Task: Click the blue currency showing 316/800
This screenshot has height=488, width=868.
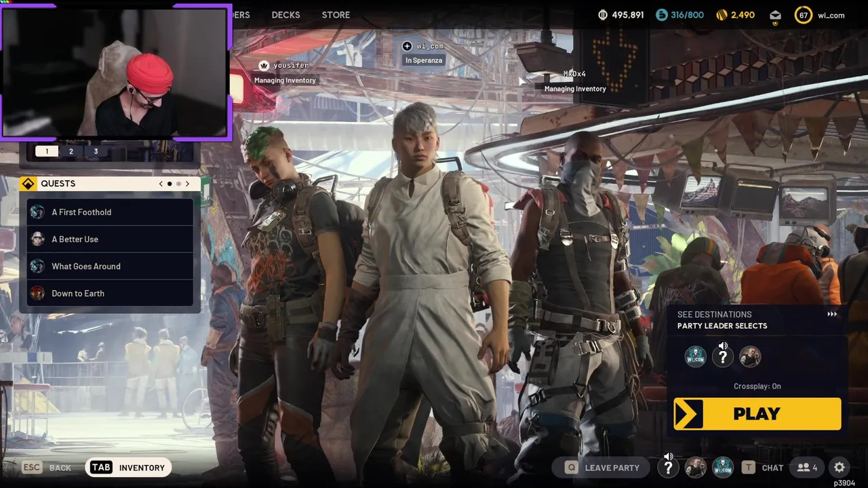Action: (x=679, y=15)
